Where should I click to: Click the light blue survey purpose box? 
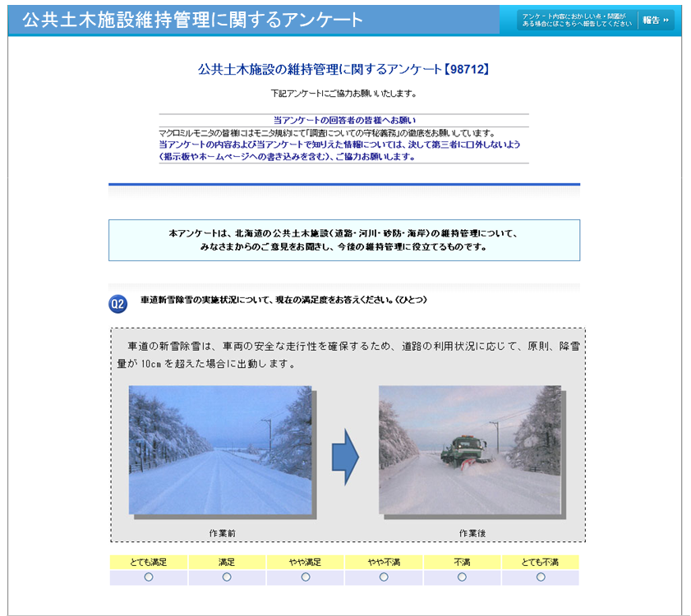343,240
